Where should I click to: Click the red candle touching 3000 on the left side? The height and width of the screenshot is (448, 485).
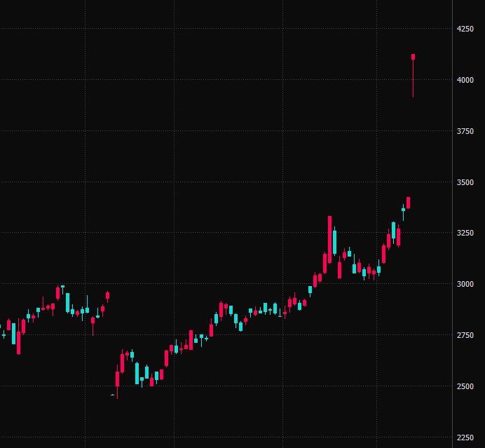(58, 293)
